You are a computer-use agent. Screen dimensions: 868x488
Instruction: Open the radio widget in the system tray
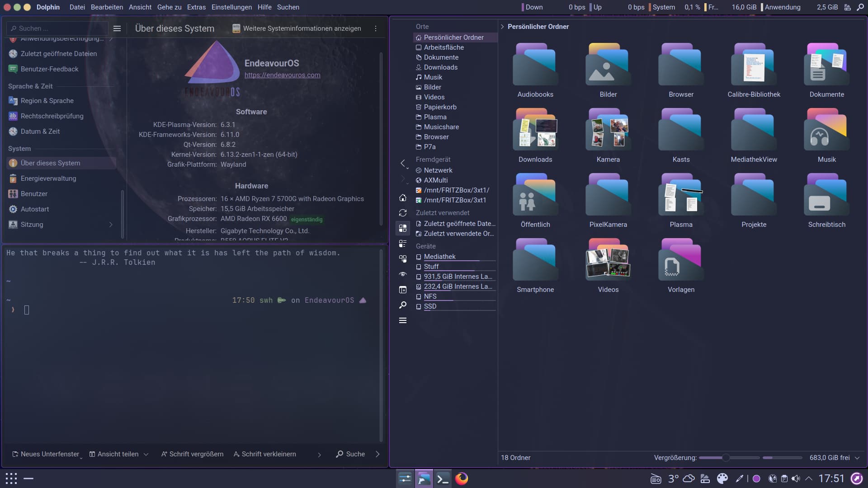tap(656, 479)
